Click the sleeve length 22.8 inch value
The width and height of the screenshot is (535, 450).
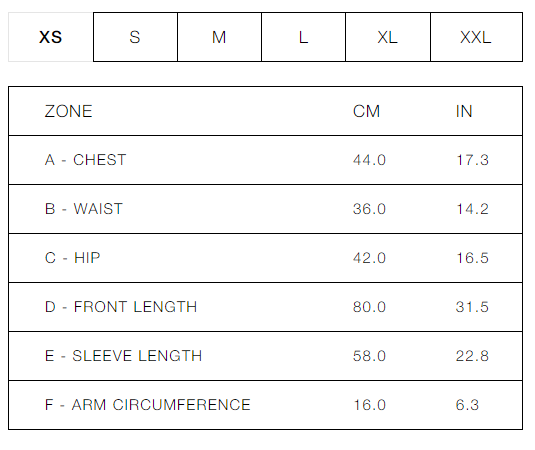pos(473,356)
